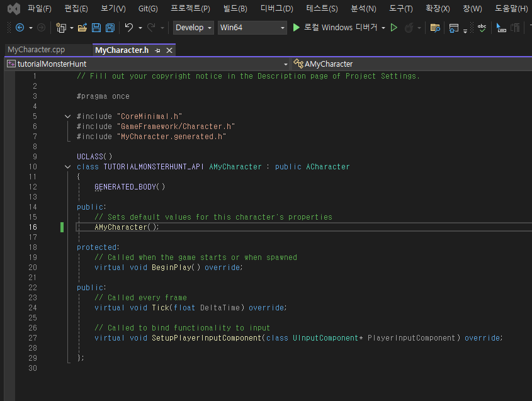
Task: Click the line indent cursor toolbar icon
Action: 501,28
